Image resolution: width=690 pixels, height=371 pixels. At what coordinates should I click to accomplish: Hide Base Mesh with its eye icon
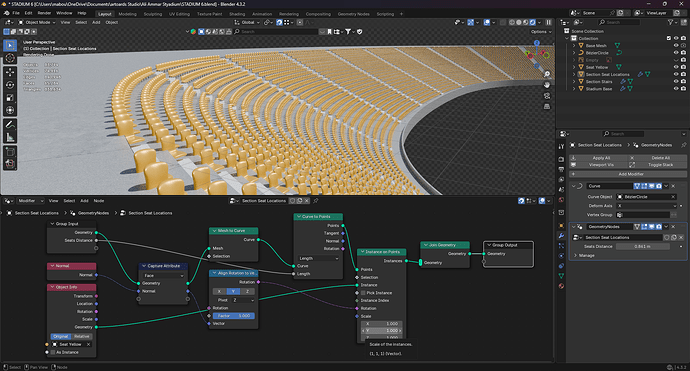pos(676,45)
